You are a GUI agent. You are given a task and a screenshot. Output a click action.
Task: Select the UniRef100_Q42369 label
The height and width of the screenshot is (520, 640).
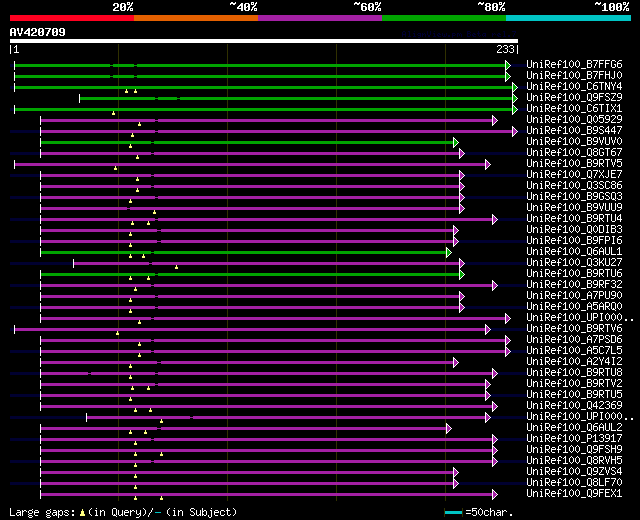click(x=574, y=406)
